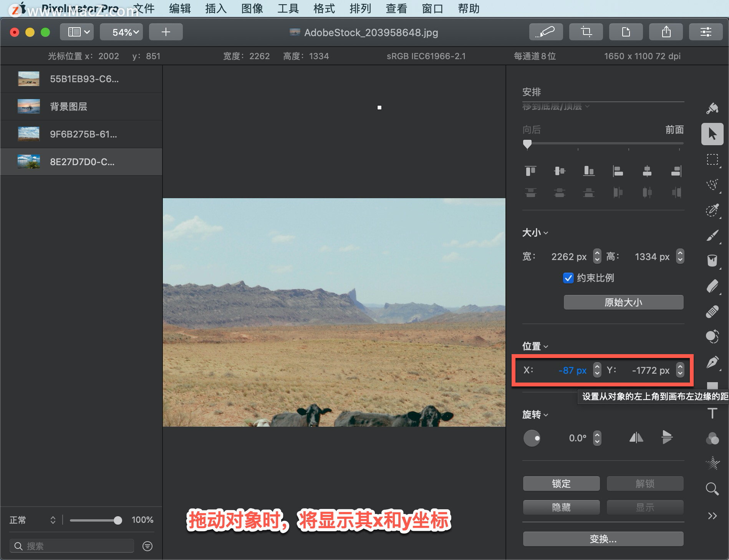Select the Style paint tool at top of toolbar
The width and height of the screenshot is (729, 560).
click(x=712, y=109)
